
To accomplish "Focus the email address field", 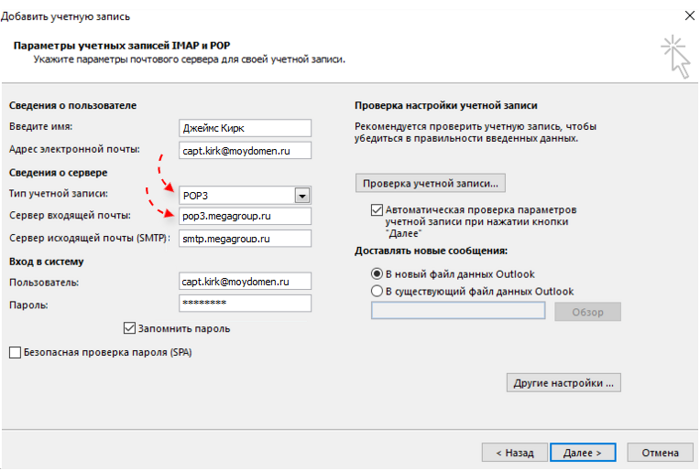I will tap(244, 150).
